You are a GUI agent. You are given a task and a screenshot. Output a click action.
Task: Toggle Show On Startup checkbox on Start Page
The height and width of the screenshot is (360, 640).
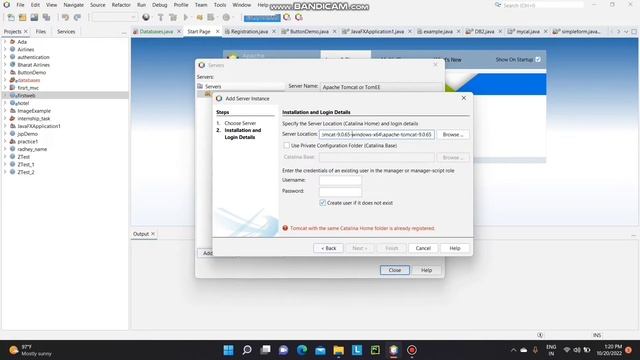click(538, 60)
